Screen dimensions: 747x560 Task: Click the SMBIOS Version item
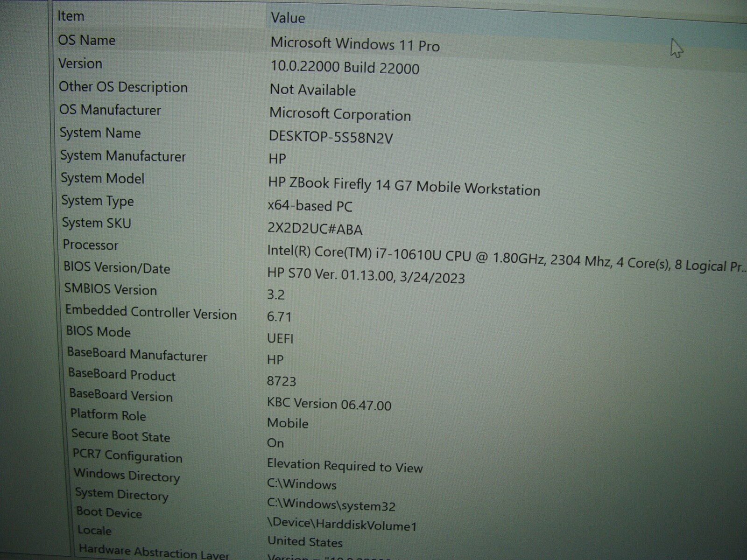[111, 290]
